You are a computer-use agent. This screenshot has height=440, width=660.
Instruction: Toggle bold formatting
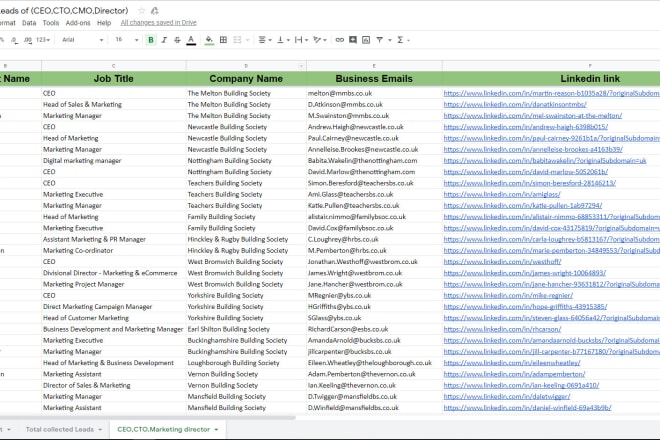(151, 40)
